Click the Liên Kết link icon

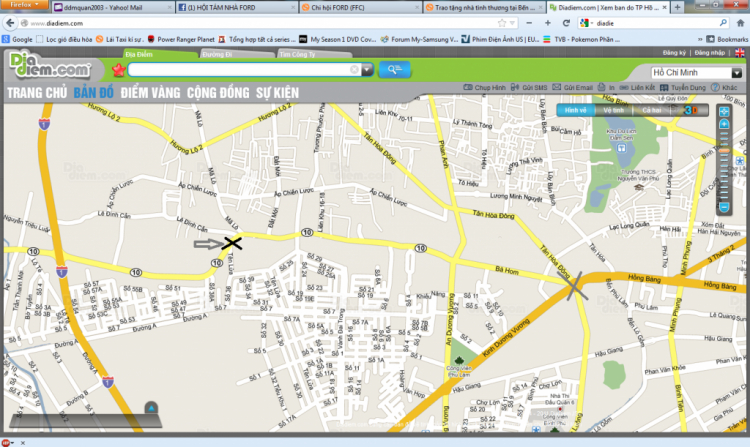[x=624, y=87]
